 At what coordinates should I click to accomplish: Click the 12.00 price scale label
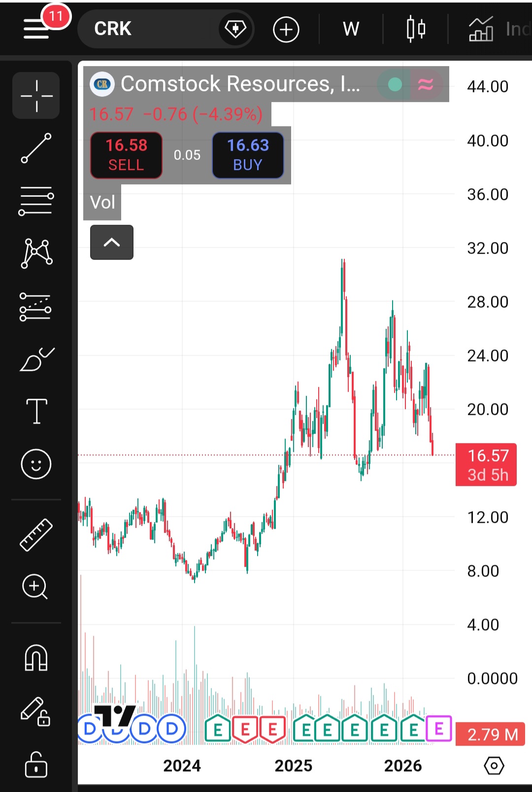point(488,517)
